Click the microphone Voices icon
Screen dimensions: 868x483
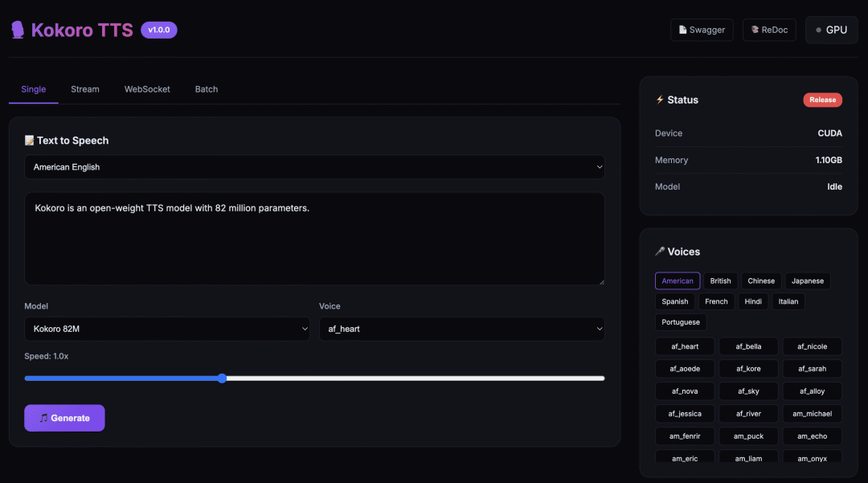[x=660, y=252]
